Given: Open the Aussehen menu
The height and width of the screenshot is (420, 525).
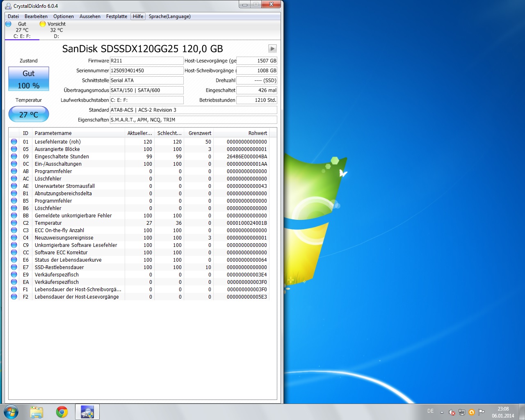Looking at the screenshot, I should point(90,16).
